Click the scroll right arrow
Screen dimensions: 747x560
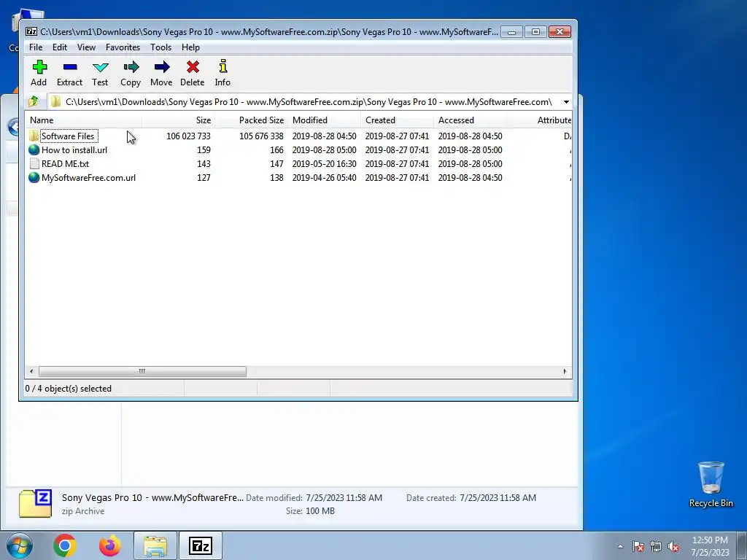[565, 371]
